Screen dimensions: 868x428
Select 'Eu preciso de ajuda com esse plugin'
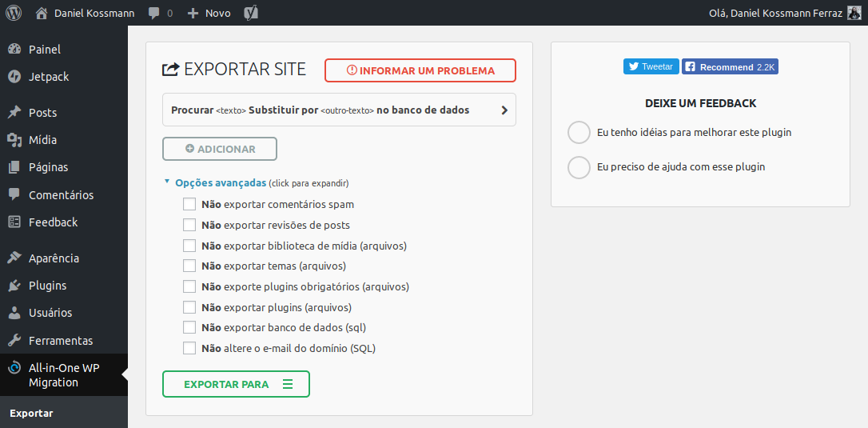579,167
